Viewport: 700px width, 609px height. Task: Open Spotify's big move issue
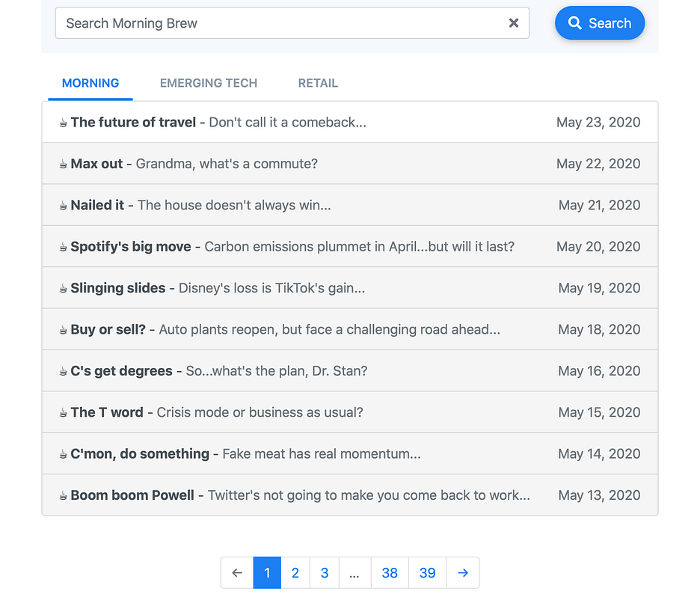click(x=350, y=246)
